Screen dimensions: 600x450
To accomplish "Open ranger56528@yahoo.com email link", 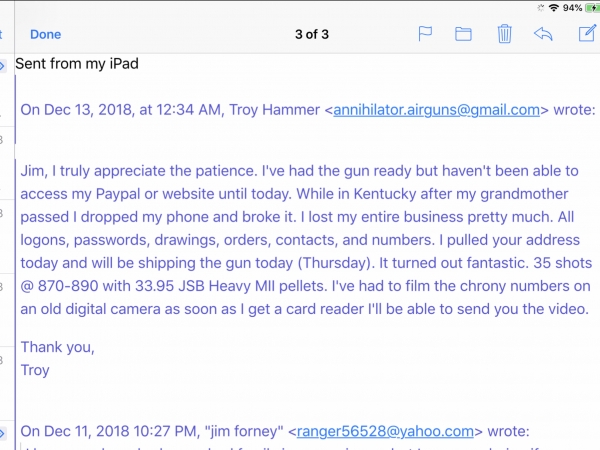I will coord(385,431).
